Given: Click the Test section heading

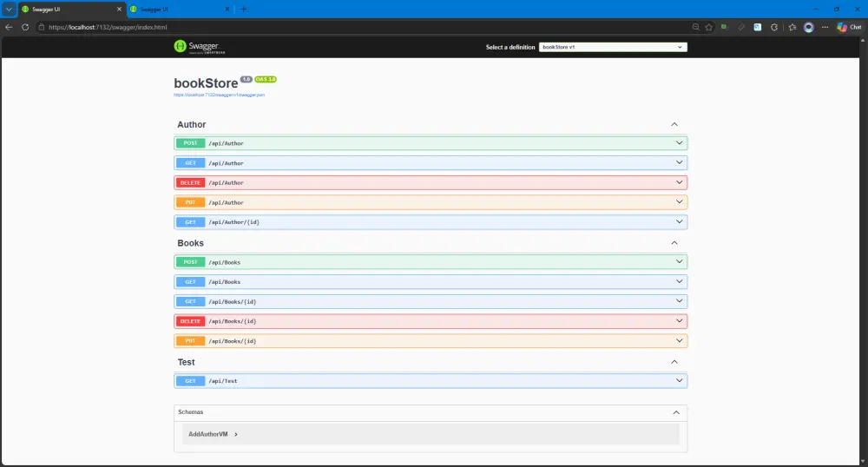Looking at the screenshot, I should pos(186,362).
